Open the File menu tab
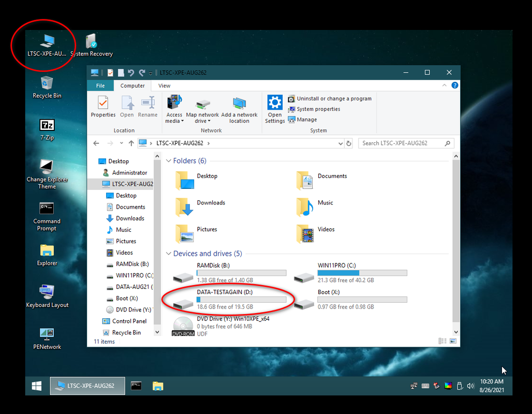Image resolution: width=532 pixels, height=414 pixels. [x=100, y=85]
